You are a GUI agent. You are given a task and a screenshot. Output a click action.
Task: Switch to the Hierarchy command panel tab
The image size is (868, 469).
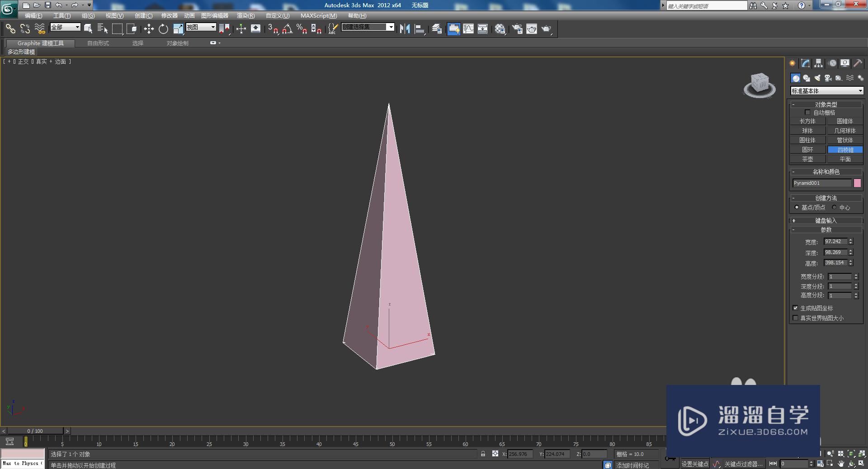(818, 63)
